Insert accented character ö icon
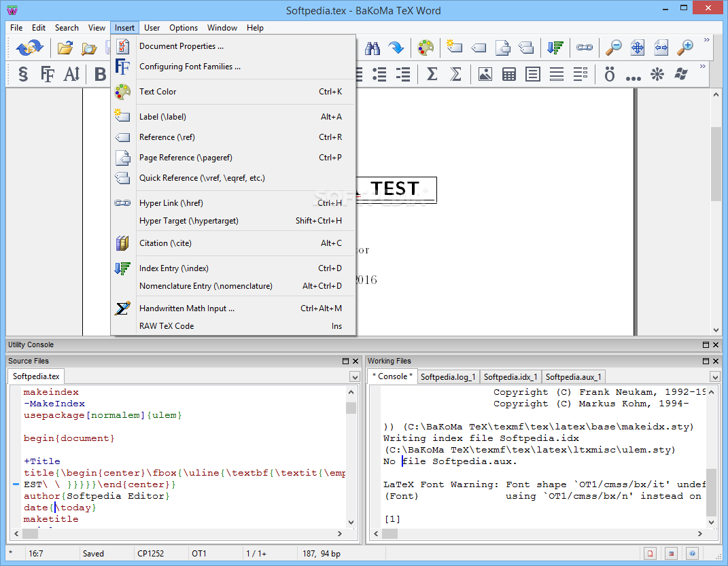This screenshot has height=566, width=728. 609,74
